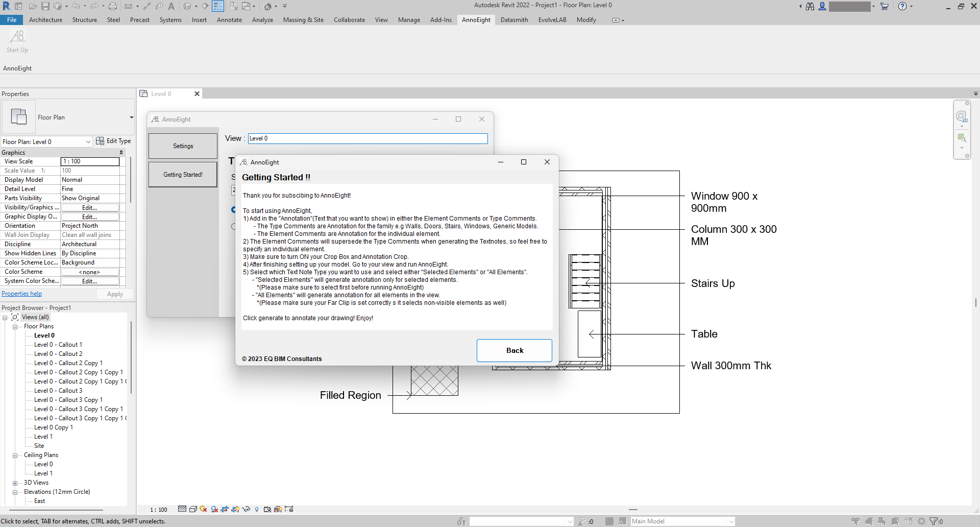Click the System Color Schemes Edit button

tap(90, 281)
